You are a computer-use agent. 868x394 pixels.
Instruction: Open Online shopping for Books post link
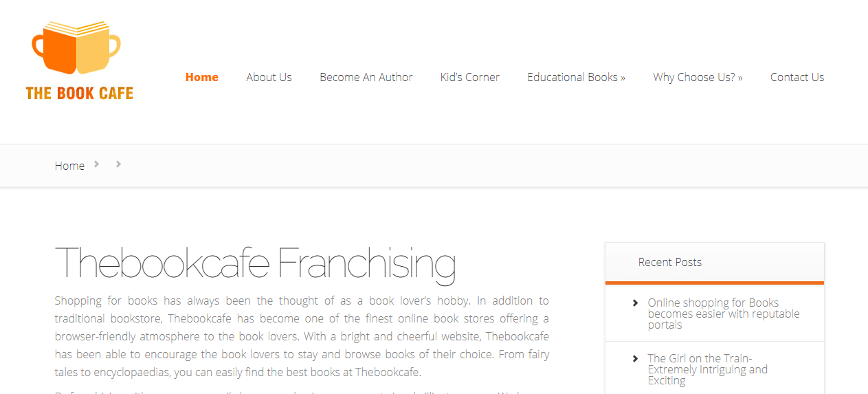coord(724,314)
